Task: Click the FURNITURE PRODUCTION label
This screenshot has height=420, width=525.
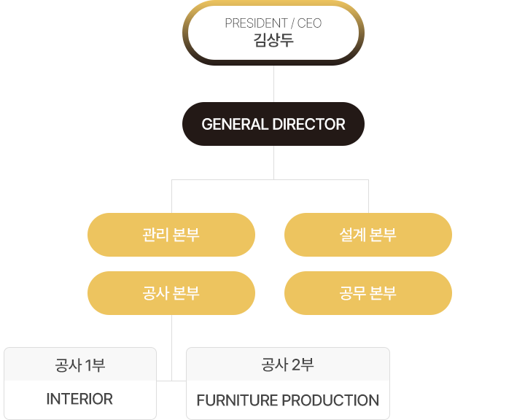Action: [x=287, y=400]
